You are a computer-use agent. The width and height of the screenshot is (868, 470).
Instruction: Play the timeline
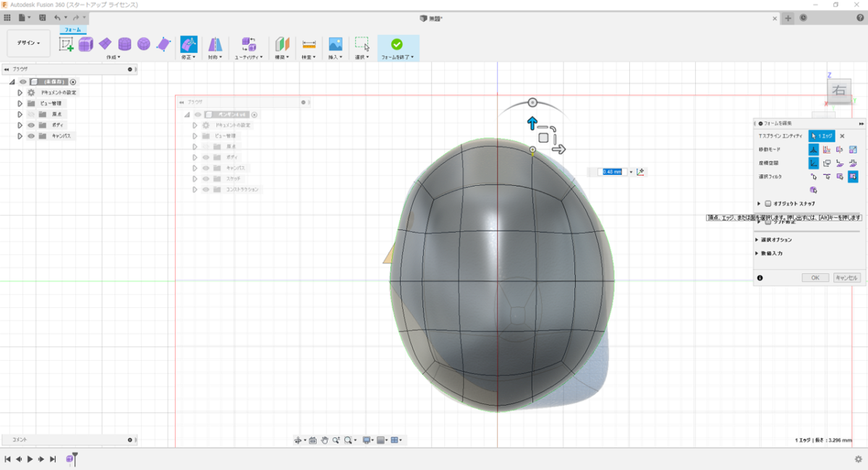click(30, 459)
